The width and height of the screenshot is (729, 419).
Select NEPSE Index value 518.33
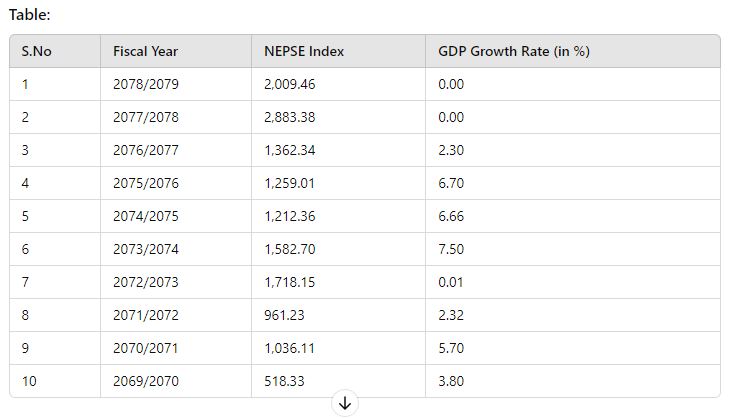click(x=283, y=381)
